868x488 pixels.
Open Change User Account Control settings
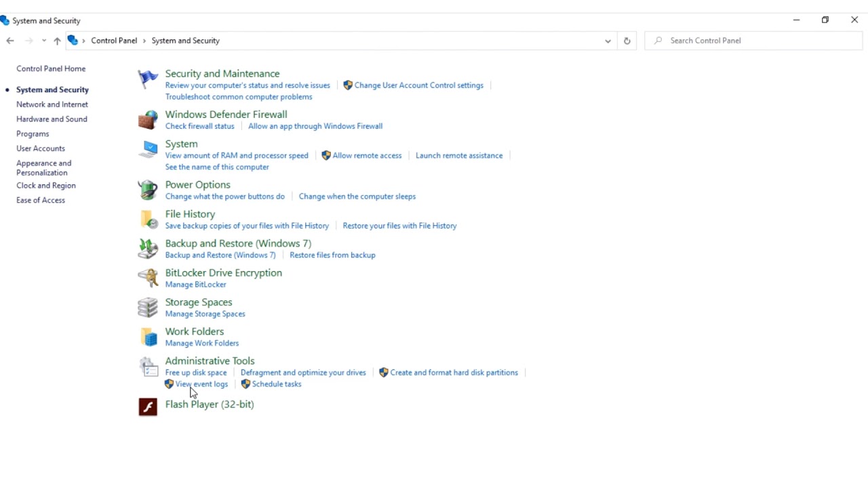(418, 85)
